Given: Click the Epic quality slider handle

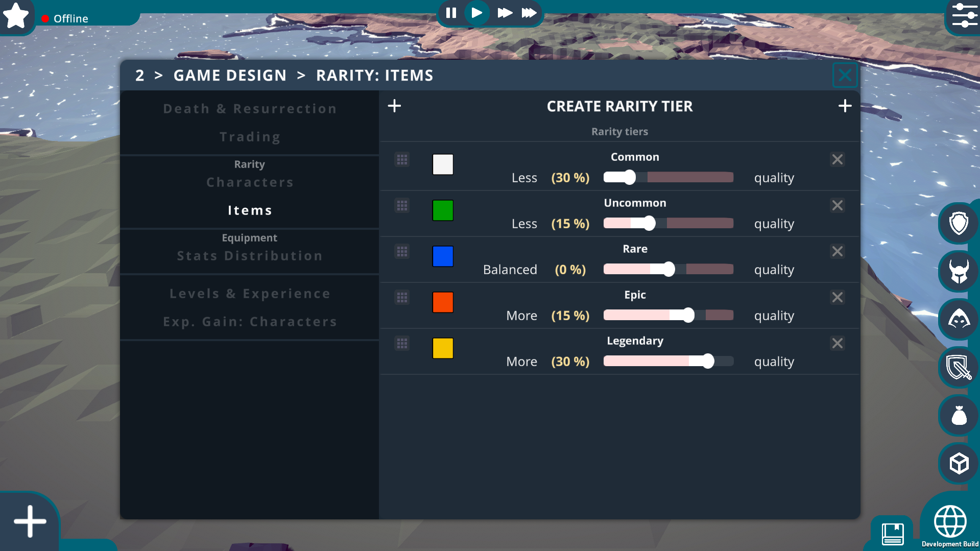Looking at the screenshot, I should point(688,315).
